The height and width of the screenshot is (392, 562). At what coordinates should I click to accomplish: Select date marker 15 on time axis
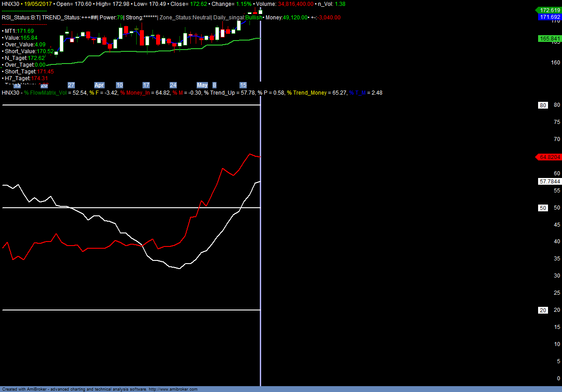[x=243, y=85]
